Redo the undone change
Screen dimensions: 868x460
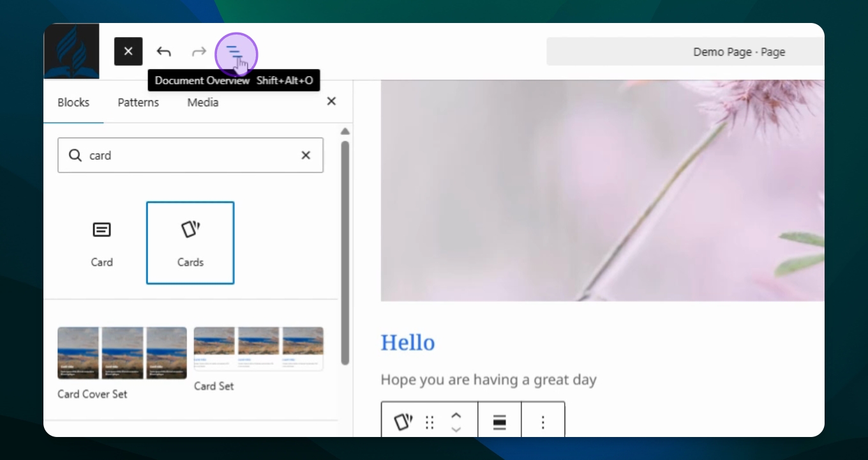200,51
